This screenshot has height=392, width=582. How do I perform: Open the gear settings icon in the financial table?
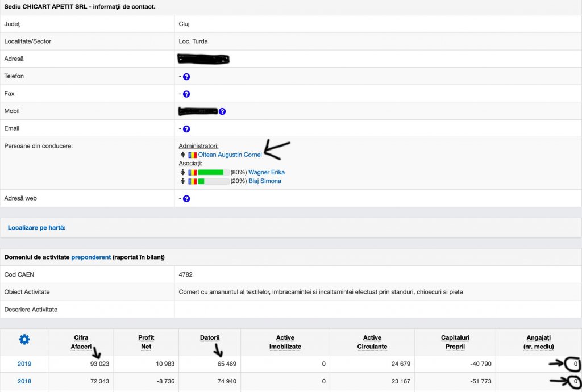tap(24, 339)
